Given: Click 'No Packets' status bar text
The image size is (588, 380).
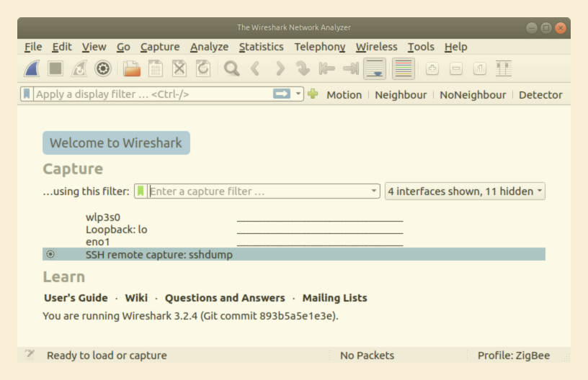Looking at the screenshot, I should pyautogui.click(x=367, y=356).
